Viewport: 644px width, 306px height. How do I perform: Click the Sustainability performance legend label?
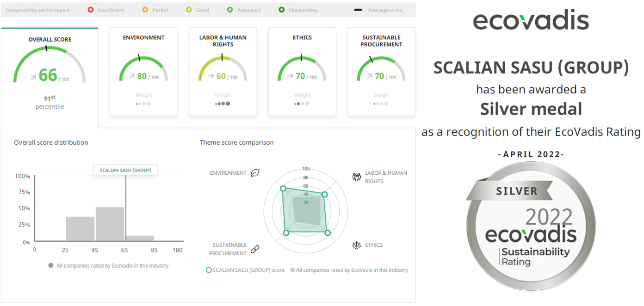pos(37,10)
